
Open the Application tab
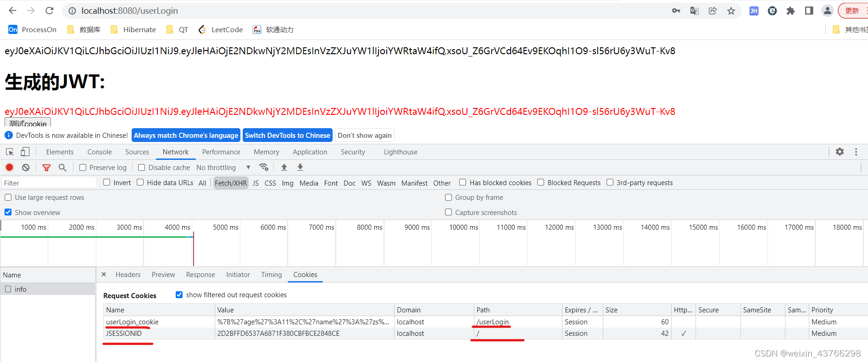coord(310,152)
